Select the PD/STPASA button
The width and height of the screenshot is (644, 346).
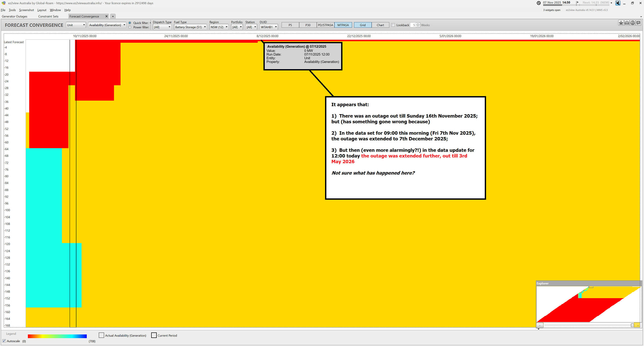point(325,25)
